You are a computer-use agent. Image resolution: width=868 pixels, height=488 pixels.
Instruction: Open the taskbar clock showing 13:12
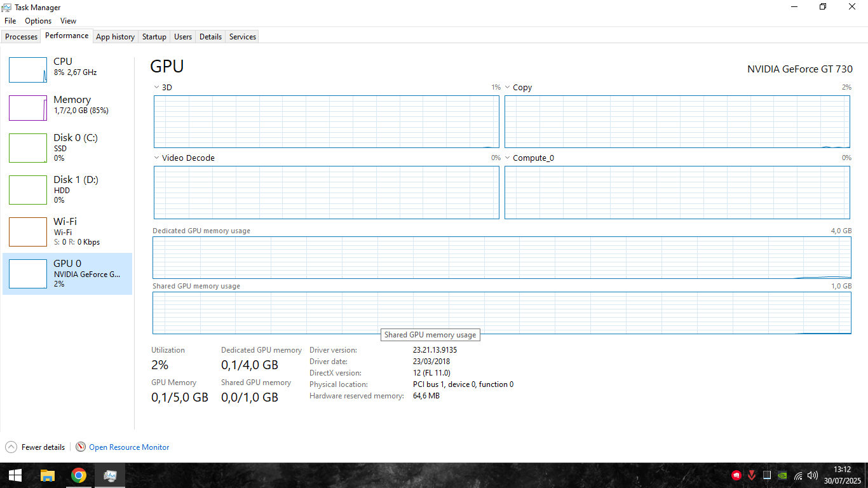843,475
